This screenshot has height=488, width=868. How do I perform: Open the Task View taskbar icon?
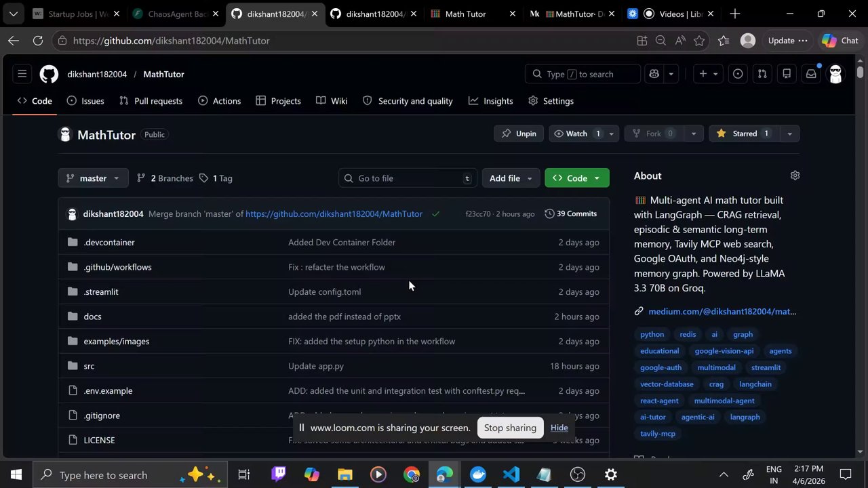[x=244, y=474]
